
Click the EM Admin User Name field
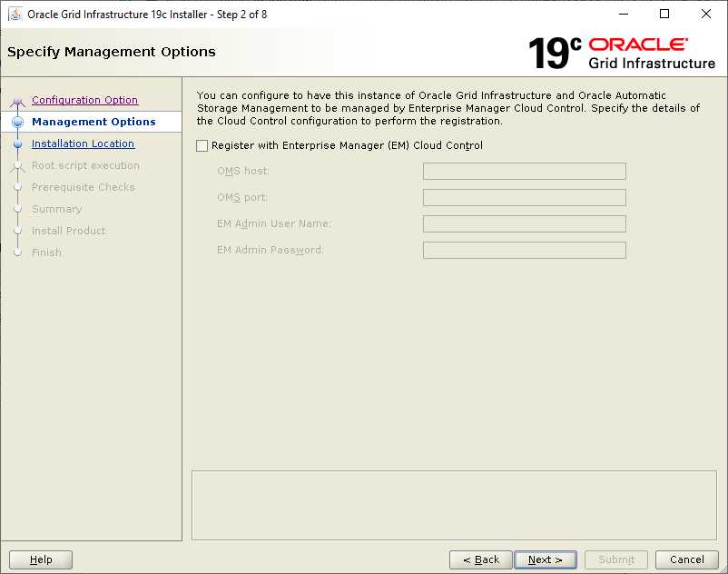[524, 223]
